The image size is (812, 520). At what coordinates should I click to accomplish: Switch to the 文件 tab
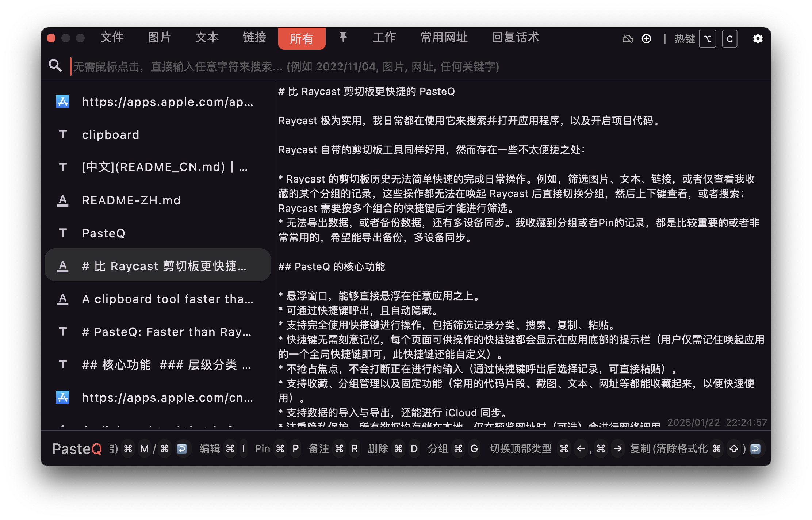click(112, 37)
